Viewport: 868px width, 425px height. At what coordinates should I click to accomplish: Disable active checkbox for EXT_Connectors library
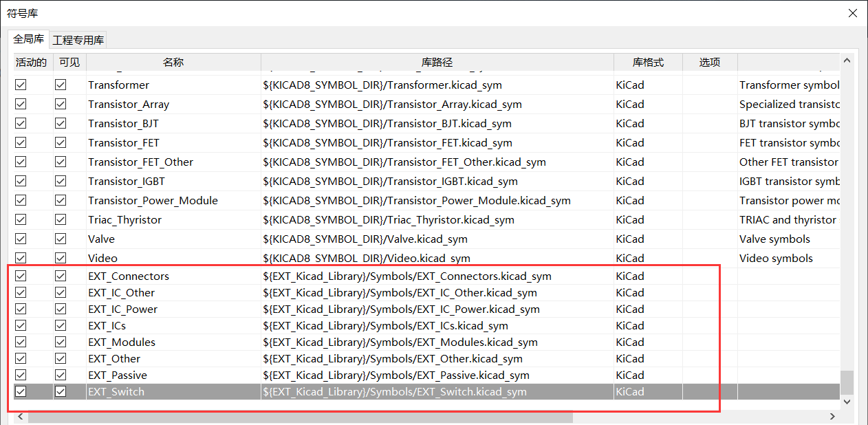click(21, 276)
